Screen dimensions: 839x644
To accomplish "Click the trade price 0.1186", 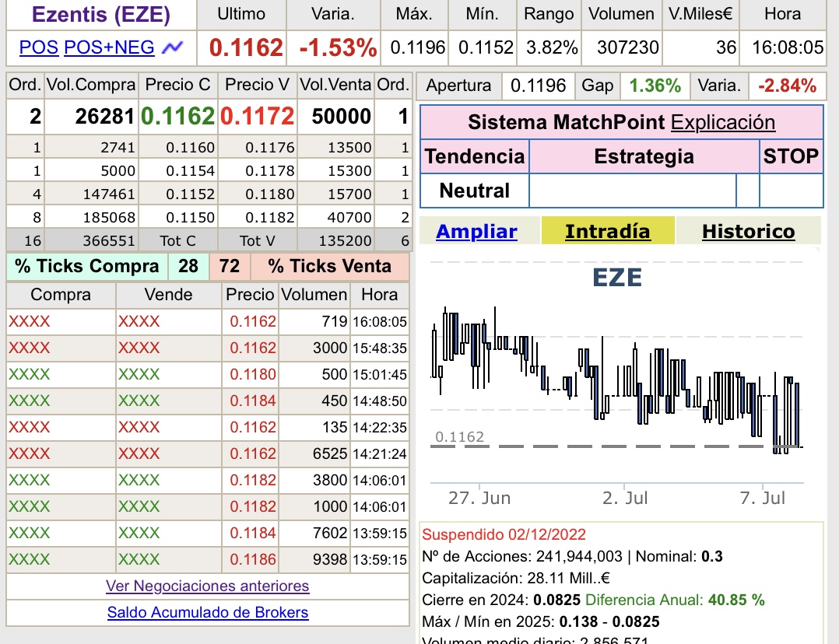I will (x=253, y=559).
